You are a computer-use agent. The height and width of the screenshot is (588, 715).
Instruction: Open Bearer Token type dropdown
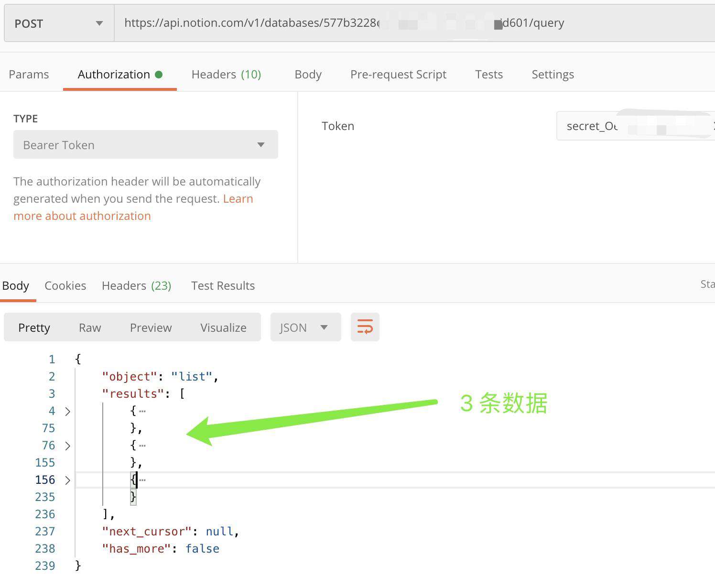click(146, 144)
